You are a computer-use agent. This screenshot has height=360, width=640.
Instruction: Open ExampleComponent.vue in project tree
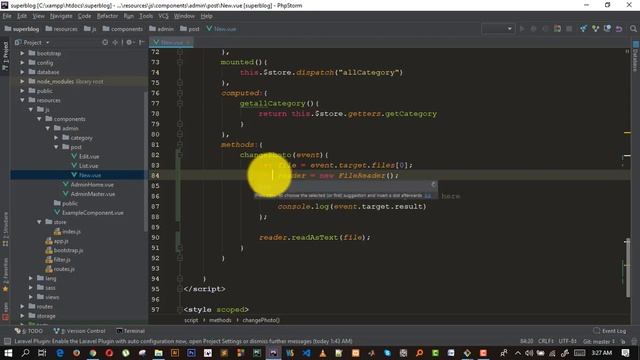[93, 213]
